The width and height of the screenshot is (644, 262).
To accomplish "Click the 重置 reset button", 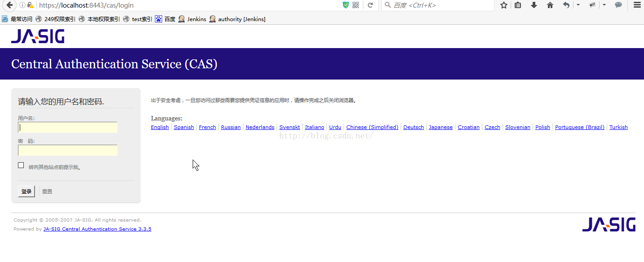I will pyautogui.click(x=47, y=191).
